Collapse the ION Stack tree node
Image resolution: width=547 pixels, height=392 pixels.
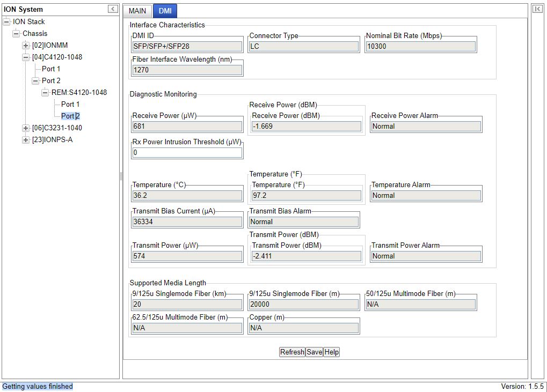tap(6, 22)
